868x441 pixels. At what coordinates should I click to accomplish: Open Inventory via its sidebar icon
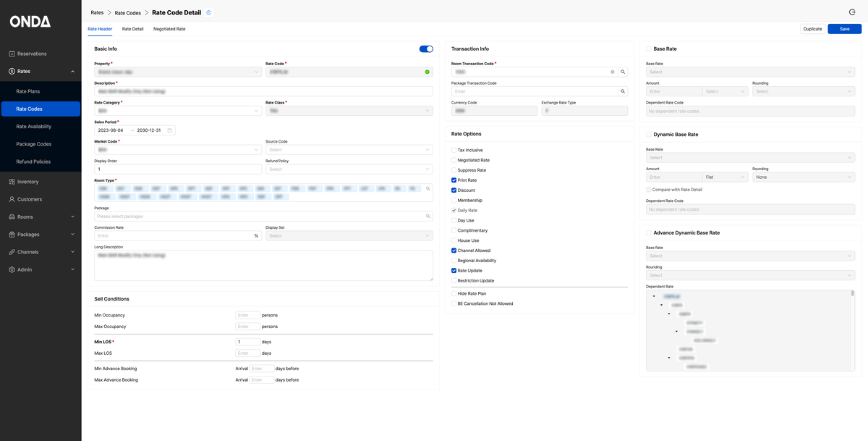point(12,182)
